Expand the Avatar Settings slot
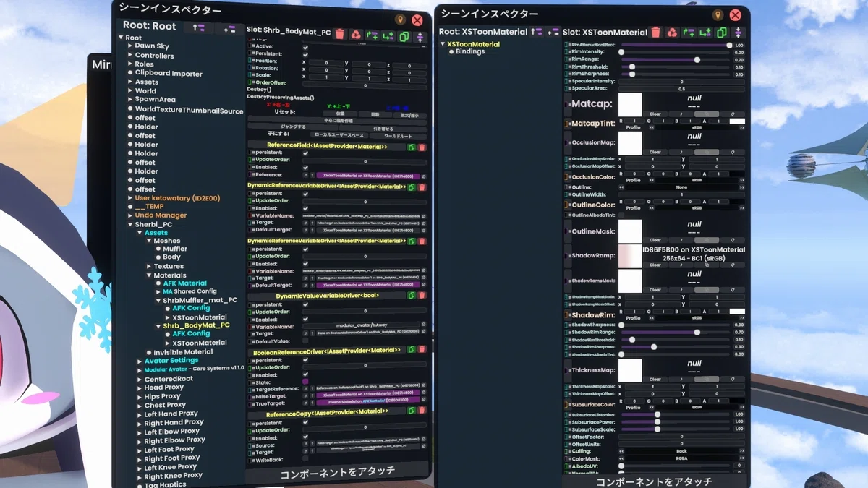868x488 pixels. click(x=140, y=361)
